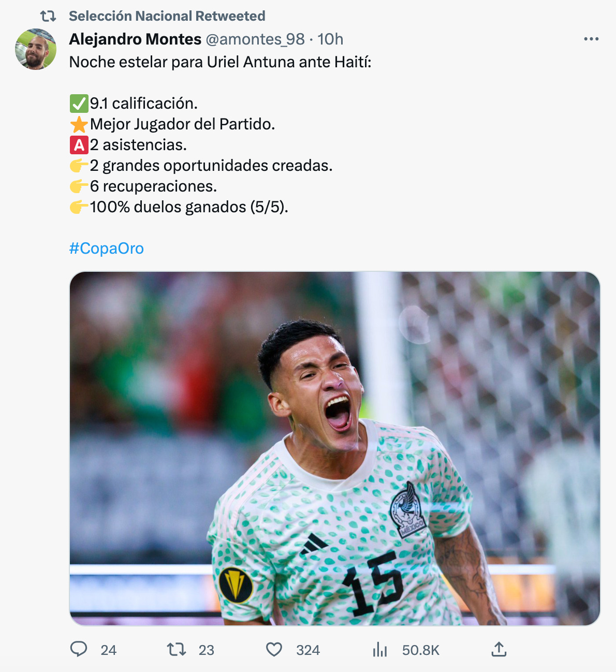Image resolution: width=616 pixels, height=672 pixels.
Task: Like the tweet with heart icon
Action: [x=274, y=649]
